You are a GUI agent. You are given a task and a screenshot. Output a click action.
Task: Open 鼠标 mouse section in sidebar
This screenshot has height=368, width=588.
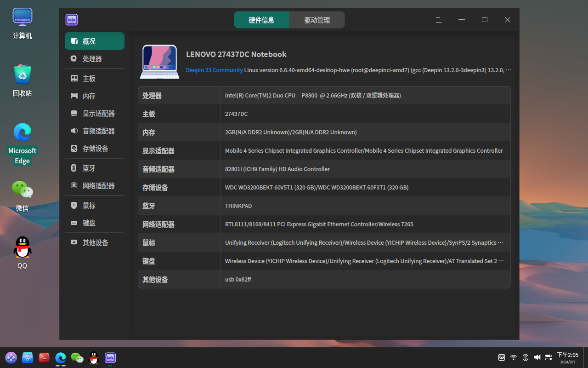pyautogui.click(x=95, y=205)
